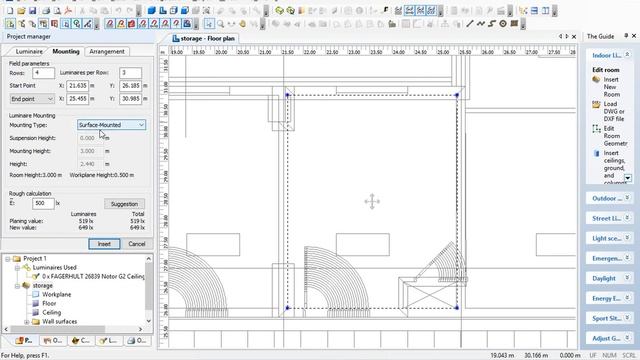
Task: Click the project tree icon in the top-right toolbar
Action: (523, 11)
